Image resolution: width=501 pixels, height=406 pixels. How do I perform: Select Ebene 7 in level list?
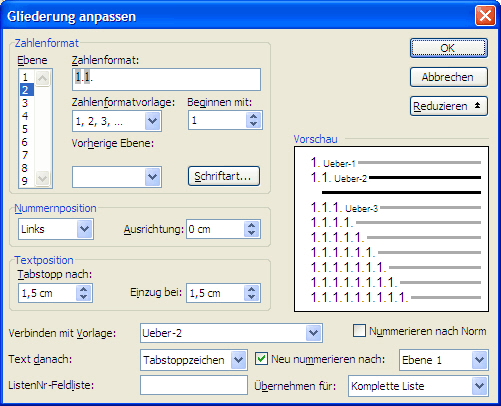(25, 155)
